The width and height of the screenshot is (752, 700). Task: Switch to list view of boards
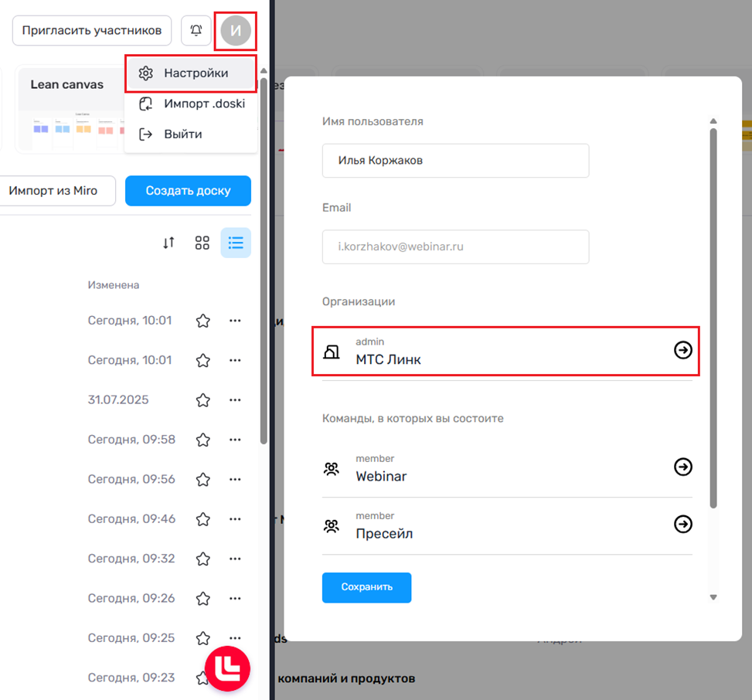point(236,243)
